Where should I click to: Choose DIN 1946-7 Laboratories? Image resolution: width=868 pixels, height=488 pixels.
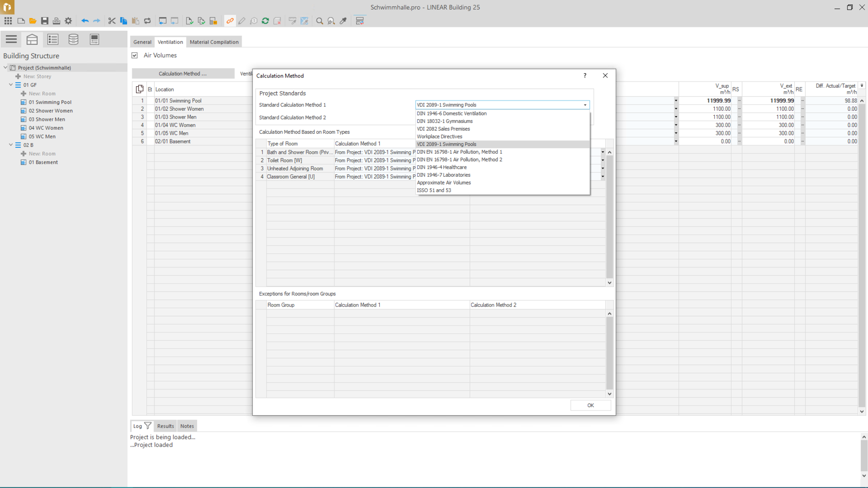coord(502,175)
